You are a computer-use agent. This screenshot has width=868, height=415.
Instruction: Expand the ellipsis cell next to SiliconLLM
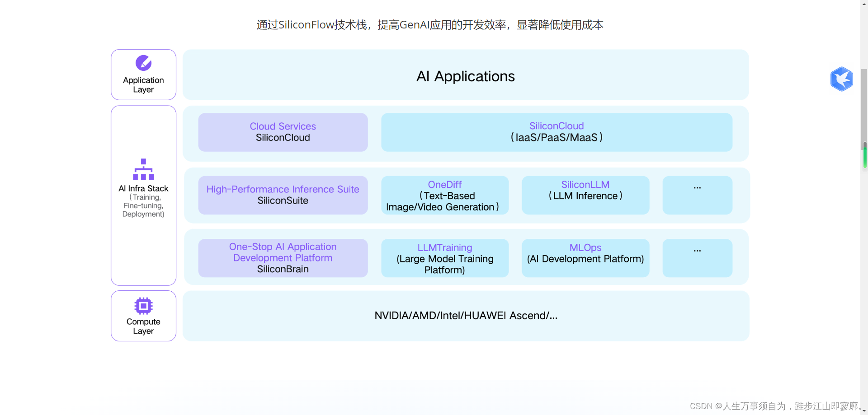pos(697,195)
